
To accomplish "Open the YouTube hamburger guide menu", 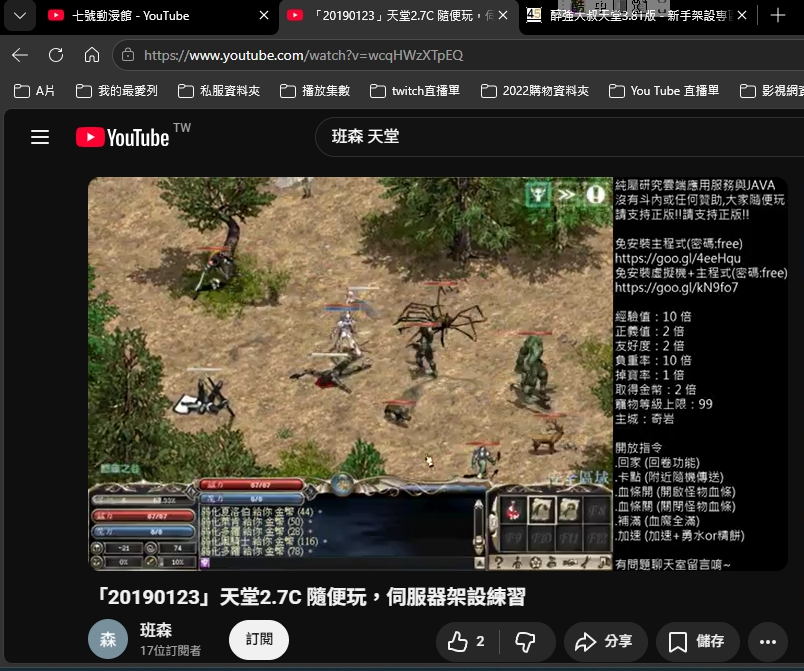I will click(x=40, y=137).
